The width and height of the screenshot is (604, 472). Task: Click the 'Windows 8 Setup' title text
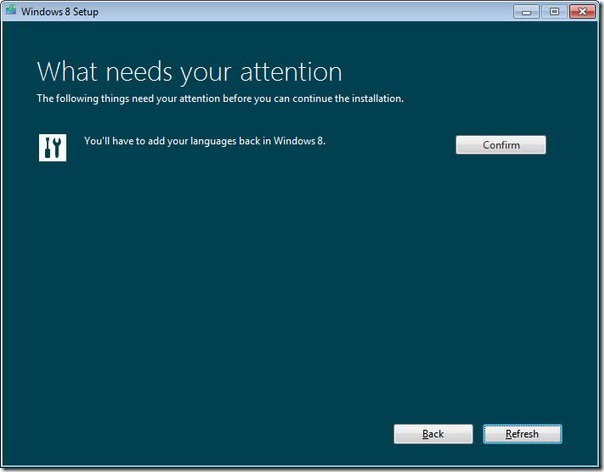pyautogui.click(x=60, y=12)
